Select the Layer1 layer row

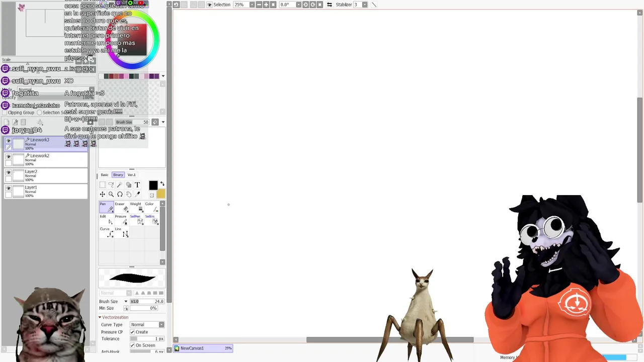click(46, 191)
